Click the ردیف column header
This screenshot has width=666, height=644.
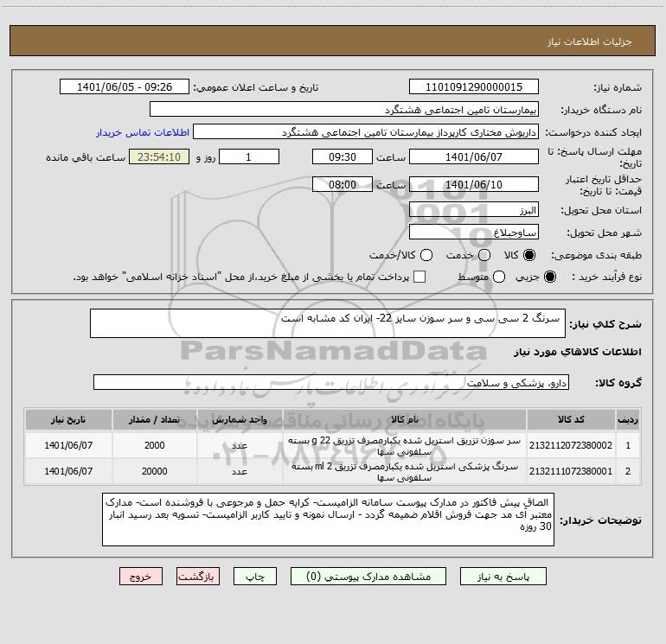tap(628, 420)
